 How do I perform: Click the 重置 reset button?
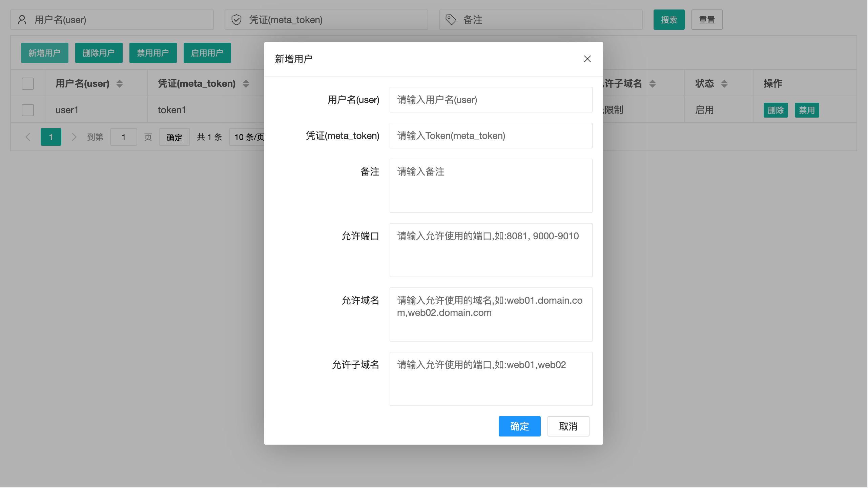point(707,20)
